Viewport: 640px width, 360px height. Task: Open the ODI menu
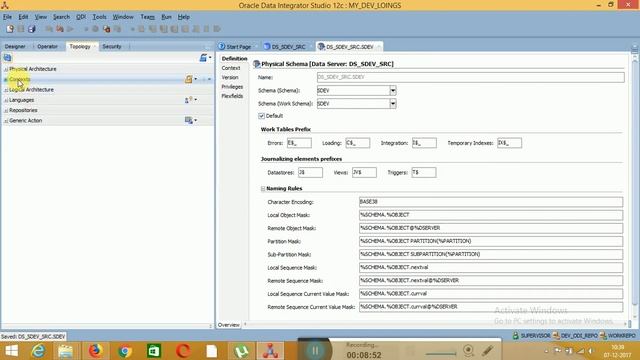81,17
